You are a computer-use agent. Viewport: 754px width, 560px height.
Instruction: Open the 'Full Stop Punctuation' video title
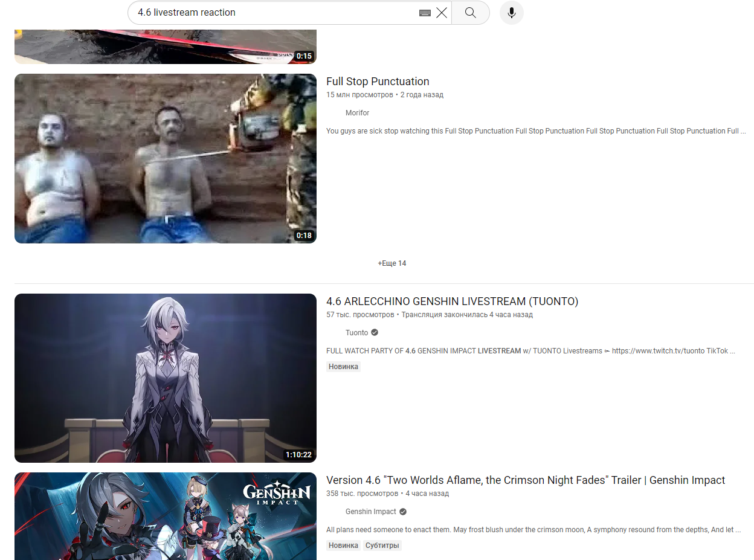pyautogui.click(x=378, y=82)
